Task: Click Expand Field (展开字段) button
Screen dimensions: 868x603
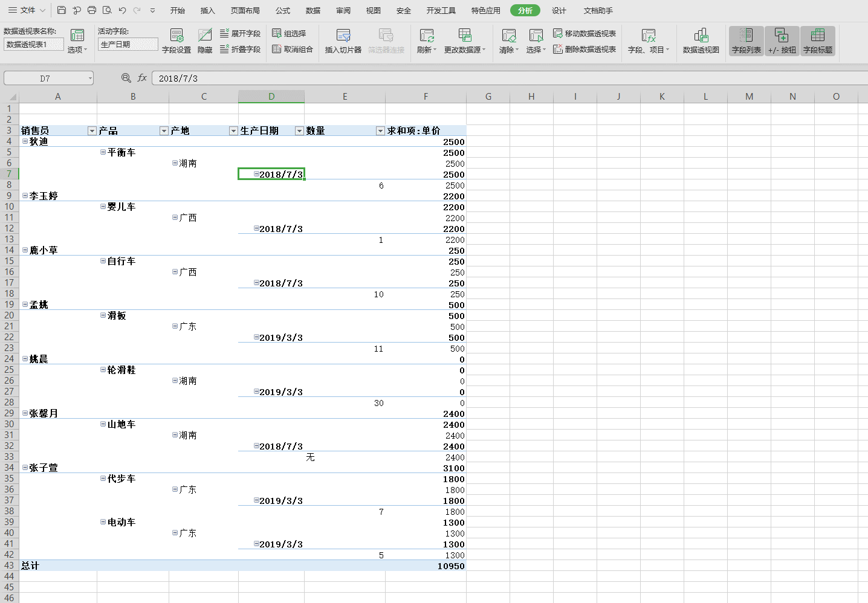Action: [240, 33]
